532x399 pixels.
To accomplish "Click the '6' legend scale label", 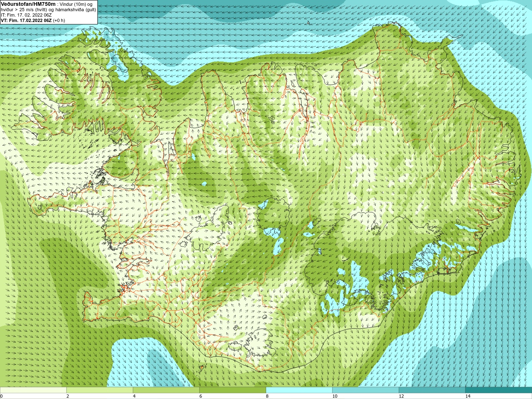I will (x=201, y=396).
